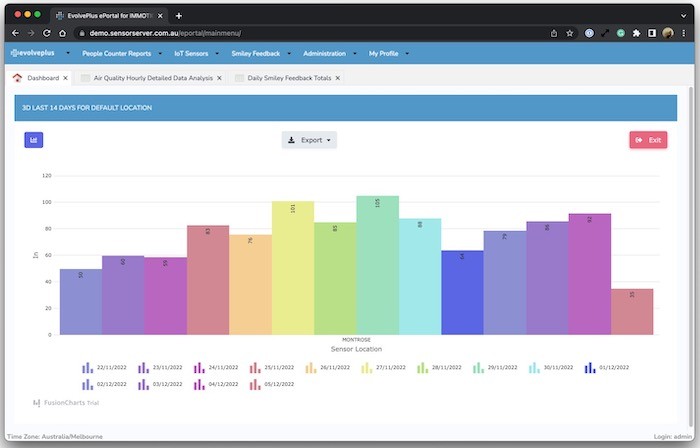The height and width of the screenshot is (448, 700).
Task: Open the browser extensions puzzle icon
Action: point(636,33)
